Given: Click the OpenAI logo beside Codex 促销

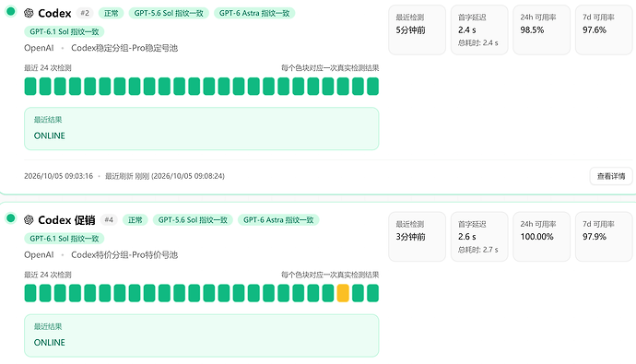Looking at the screenshot, I should [x=29, y=219].
